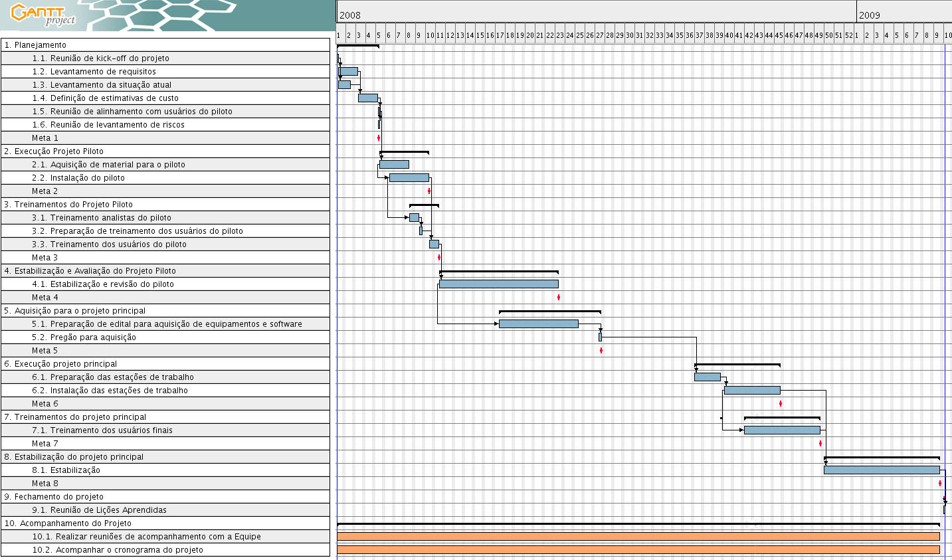Select row '2.2. Instalação do piloto'

point(165,178)
